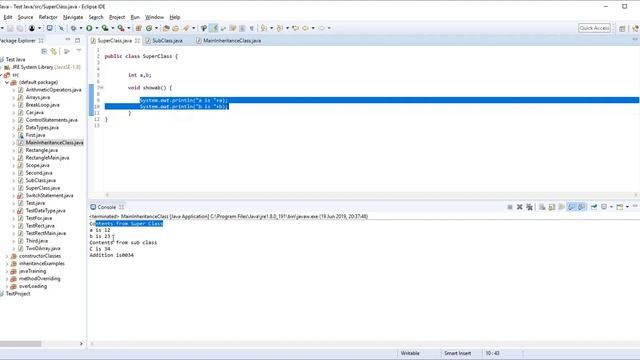Click the Open Perspective icon near Quick Access
The image size is (640, 360).
(622, 28)
